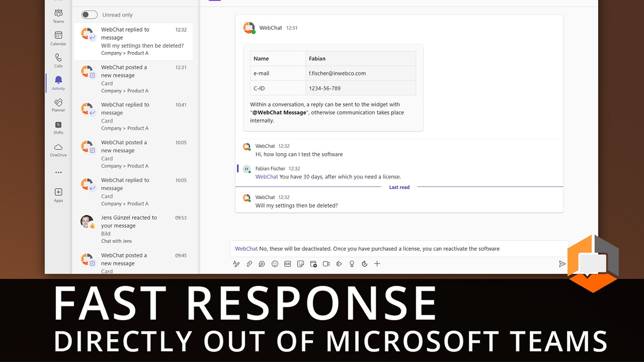Open the Format text icon in compose bar

[236, 264]
